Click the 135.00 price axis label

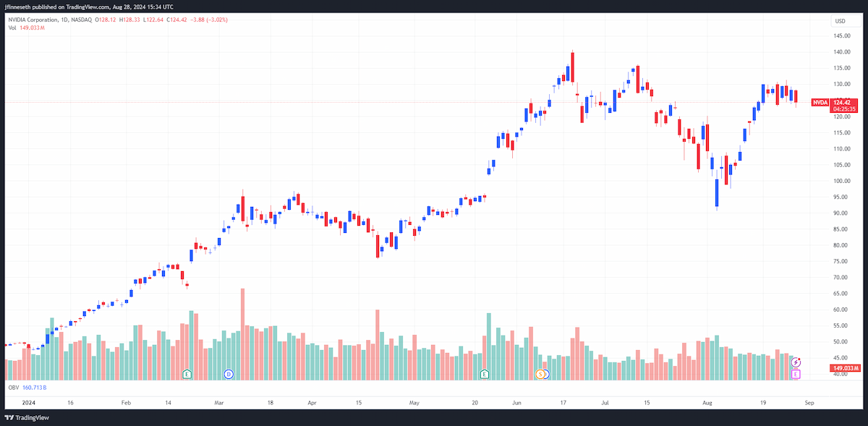[842, 68]
